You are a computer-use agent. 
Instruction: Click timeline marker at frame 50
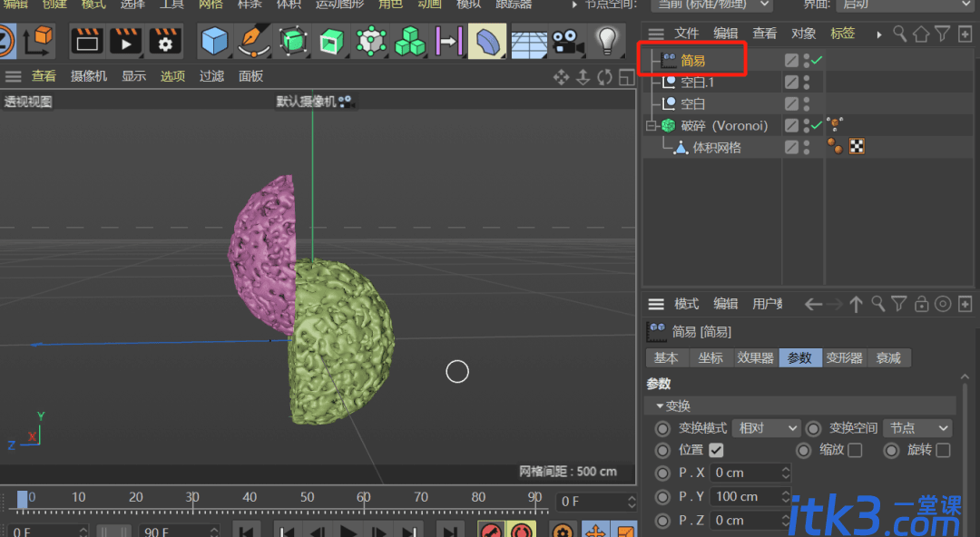pyautogui.click(x=307, y=498)
